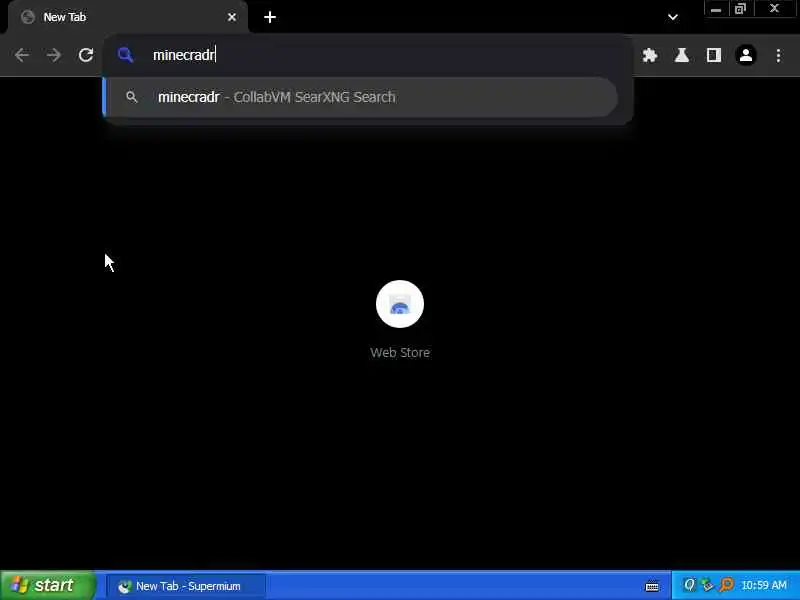Click the forward navigation arrow
Viewport: 800px width, 600px height.
click(54, 55)
